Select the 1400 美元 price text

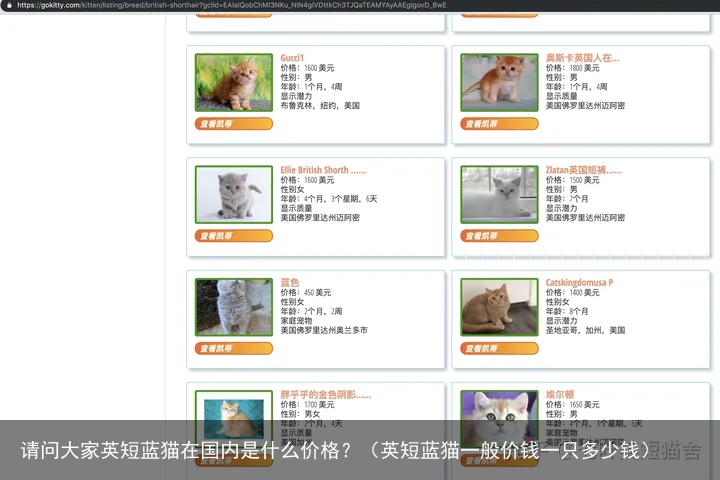point(585,293)
